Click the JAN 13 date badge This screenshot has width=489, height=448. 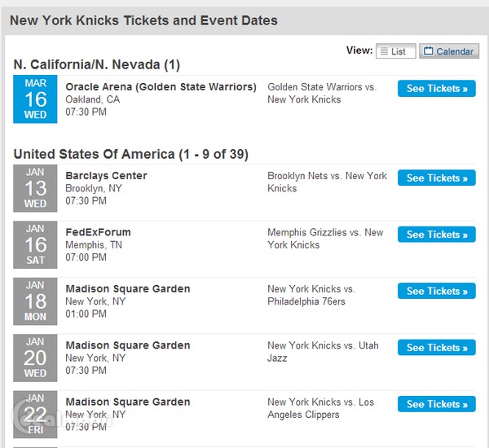pyautogui.click(x=35, y=188)
